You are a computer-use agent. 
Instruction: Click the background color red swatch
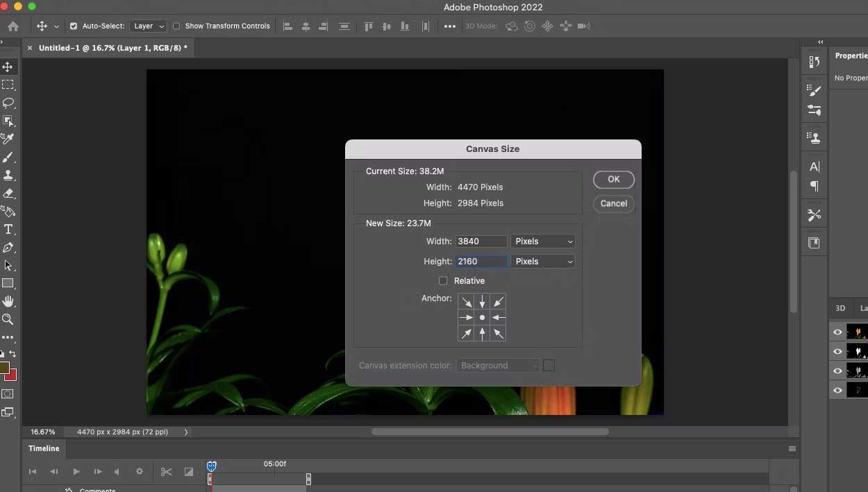point(11,376)
